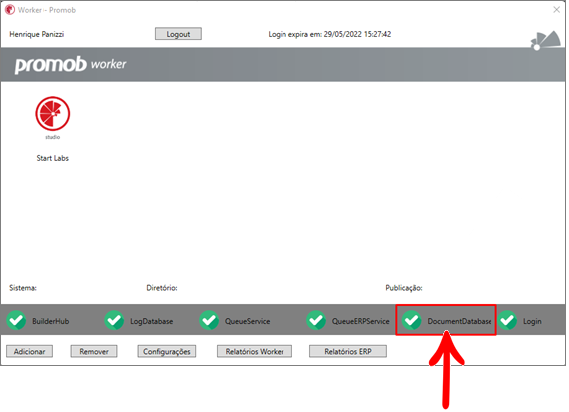Click the Diretório: label
Screen dimensions: 569x412
tap(162, 288)
